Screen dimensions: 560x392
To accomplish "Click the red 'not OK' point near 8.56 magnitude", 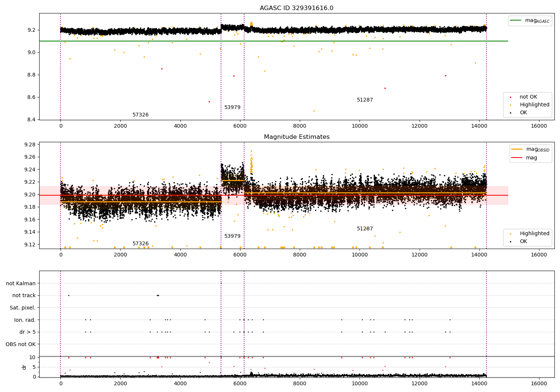I will pos(209,102).
